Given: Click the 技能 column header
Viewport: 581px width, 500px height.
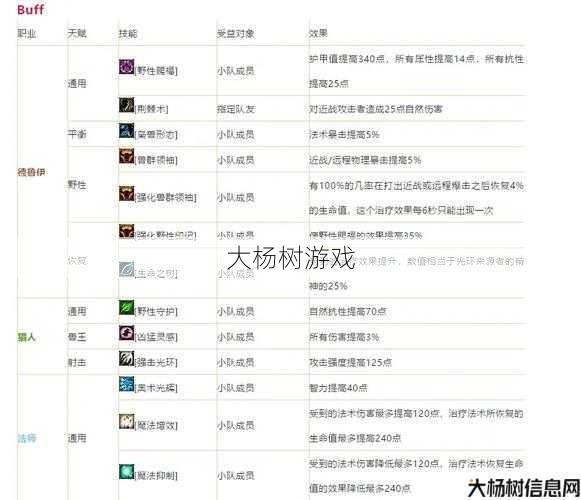Looking at the screenshot, I should (x=128, y=34).
